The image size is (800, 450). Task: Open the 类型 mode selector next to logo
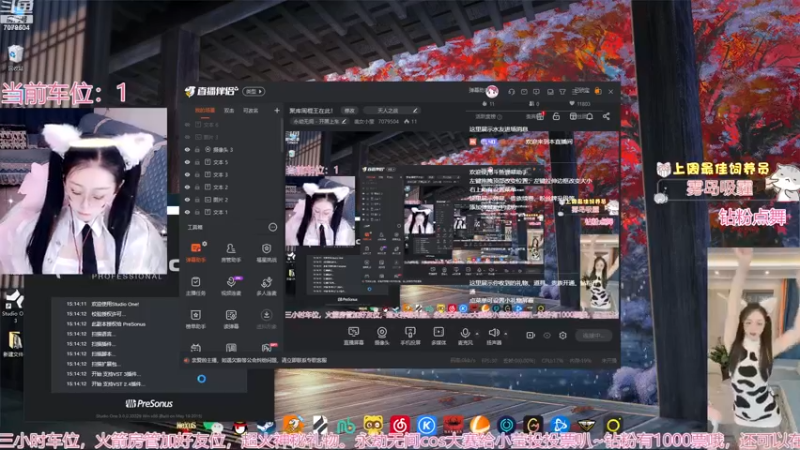click(254, 91)
